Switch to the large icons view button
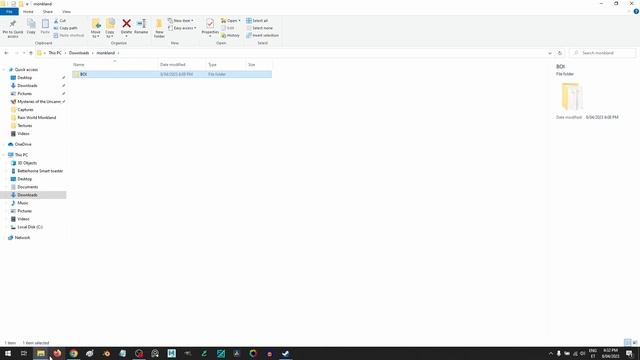 [635, 342]
